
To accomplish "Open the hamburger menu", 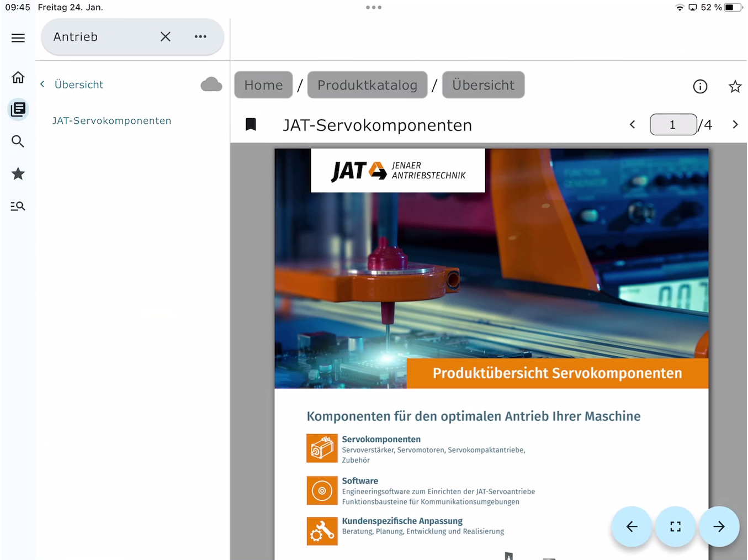I will 18,38.
